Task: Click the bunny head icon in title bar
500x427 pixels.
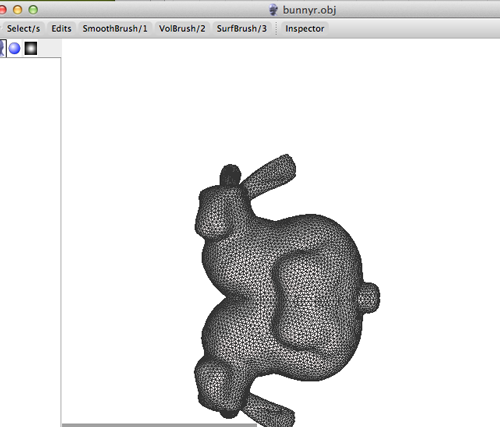Action: [273, 10]
